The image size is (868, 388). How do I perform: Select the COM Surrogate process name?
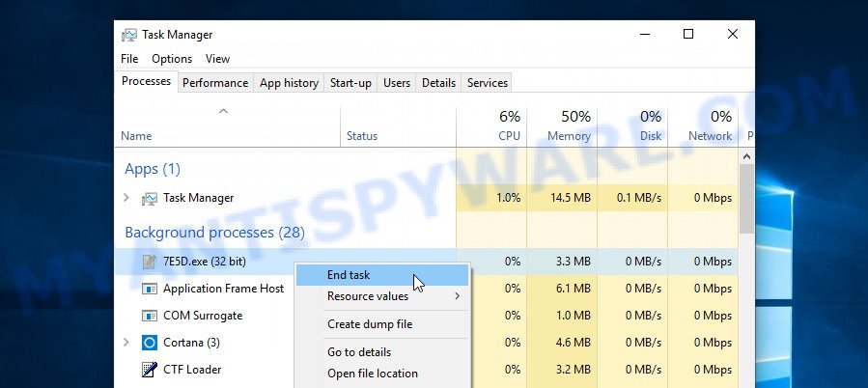pos(203,316)
